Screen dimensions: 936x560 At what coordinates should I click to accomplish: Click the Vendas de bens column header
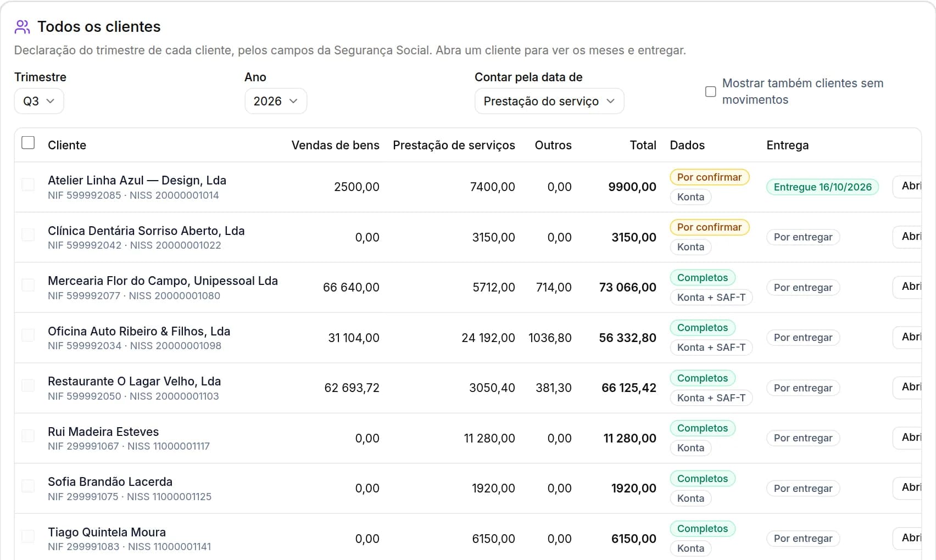[x=335, y=145]
